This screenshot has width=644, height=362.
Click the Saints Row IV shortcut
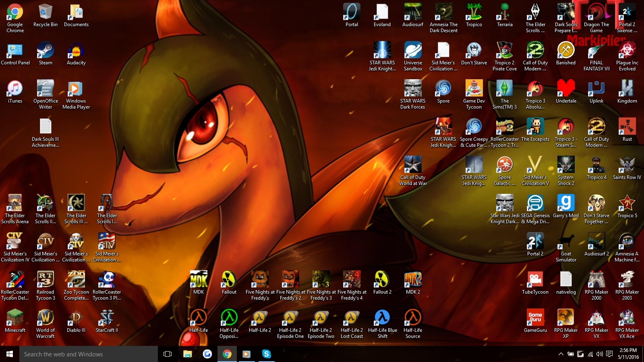[x=627, y=169]
